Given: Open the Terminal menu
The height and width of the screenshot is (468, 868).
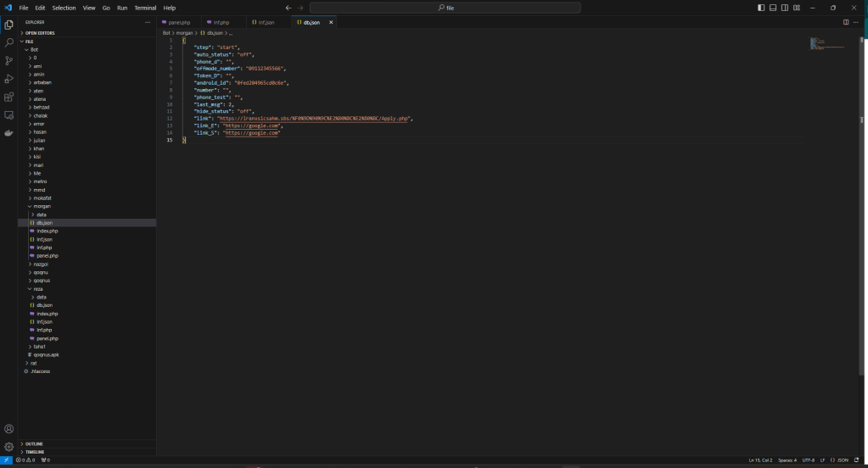Looking at the screenshot, I should [x=145, y=8].
